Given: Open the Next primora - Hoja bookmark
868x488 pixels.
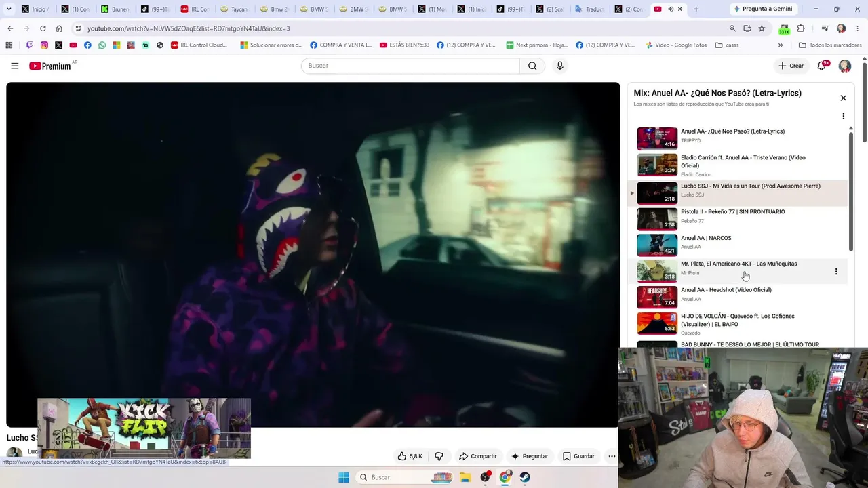Looking at the screenshot, I should click(x=537, y=45).
